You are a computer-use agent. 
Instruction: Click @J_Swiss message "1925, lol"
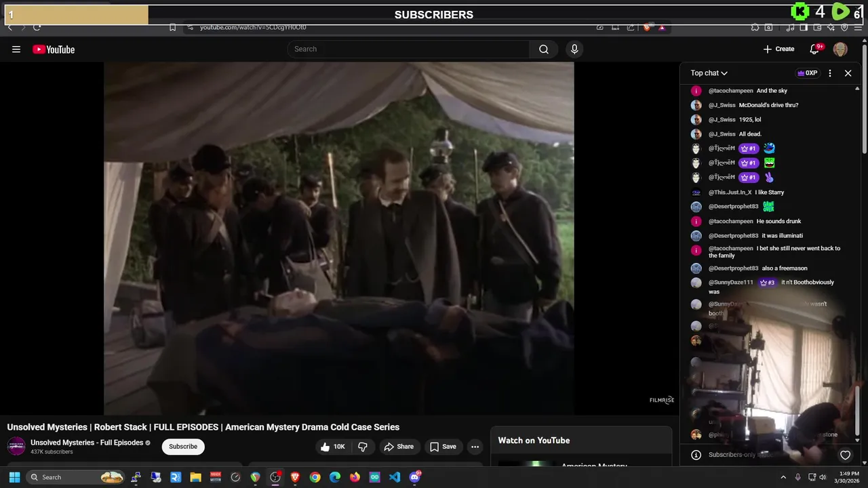[x=750, y=119]
